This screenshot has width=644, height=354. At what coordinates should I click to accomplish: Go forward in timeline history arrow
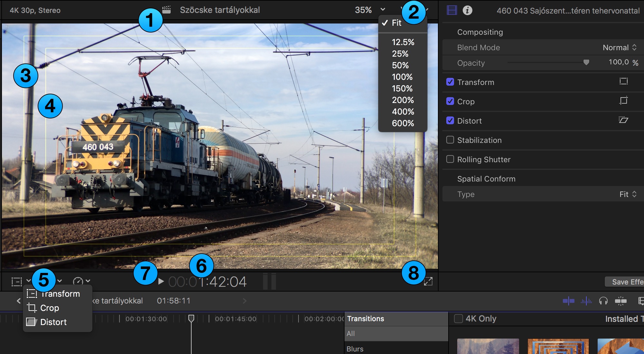point(245,301)
